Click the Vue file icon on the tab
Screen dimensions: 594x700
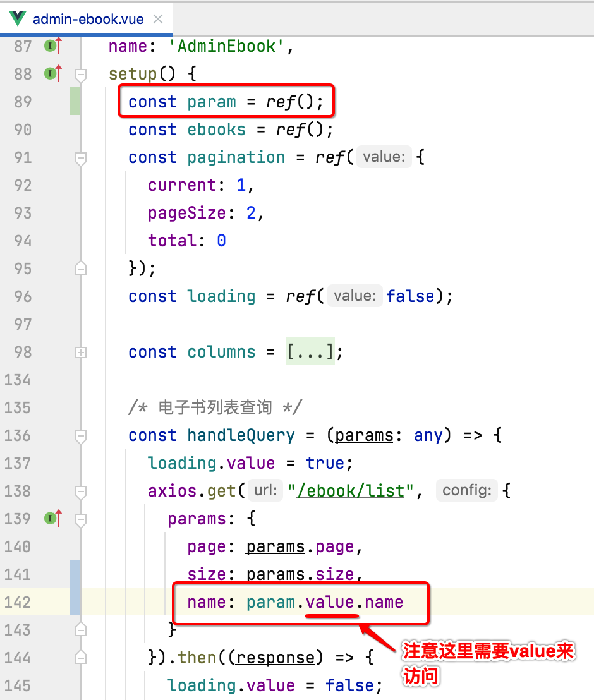pos(18,19)
